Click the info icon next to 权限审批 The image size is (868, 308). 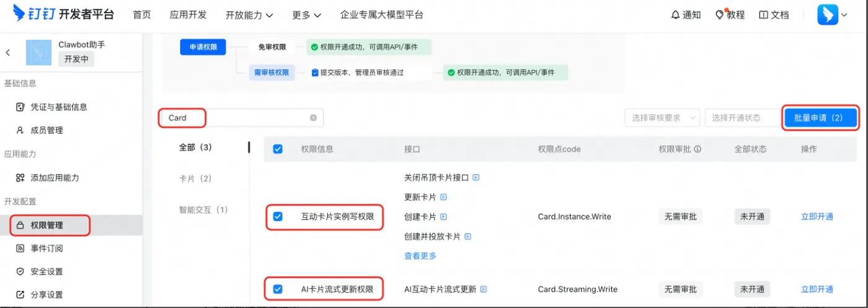point(698,149)
